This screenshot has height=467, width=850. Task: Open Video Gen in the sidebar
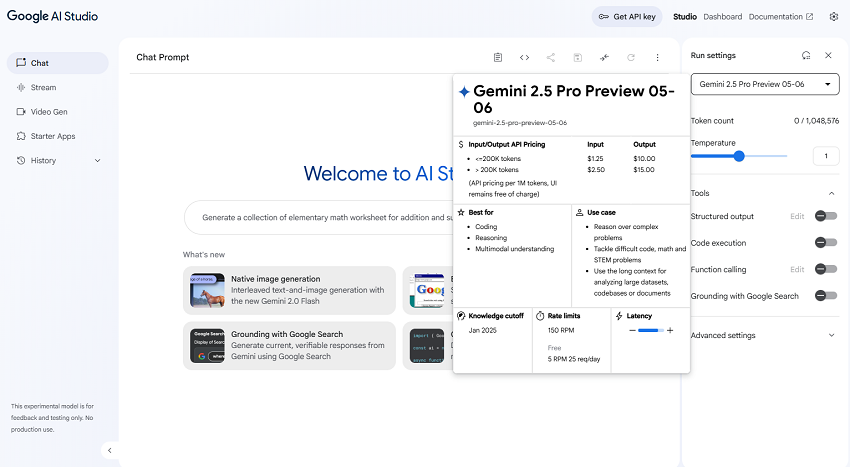[x=57, y=112]
